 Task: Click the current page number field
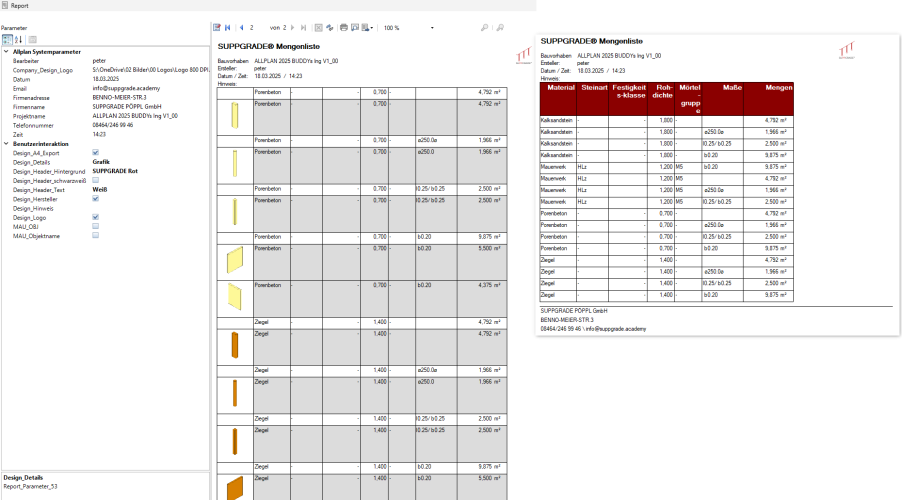coord(254,28)
